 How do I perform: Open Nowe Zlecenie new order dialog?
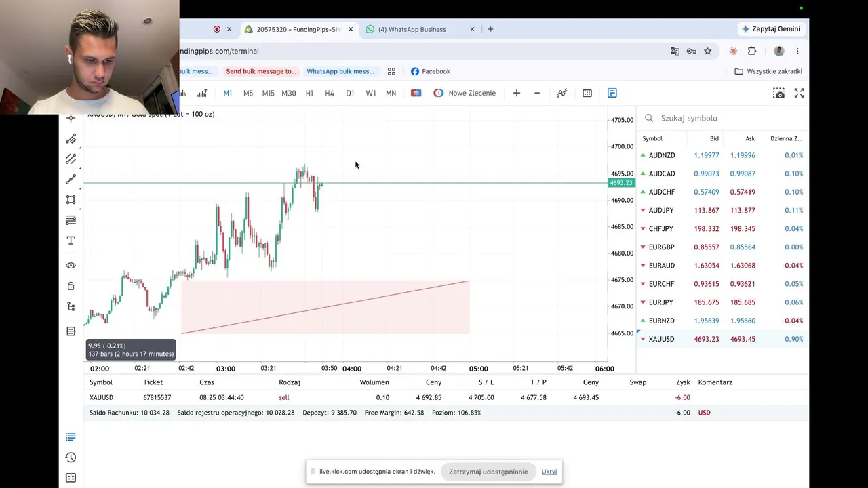coord(465,93)
